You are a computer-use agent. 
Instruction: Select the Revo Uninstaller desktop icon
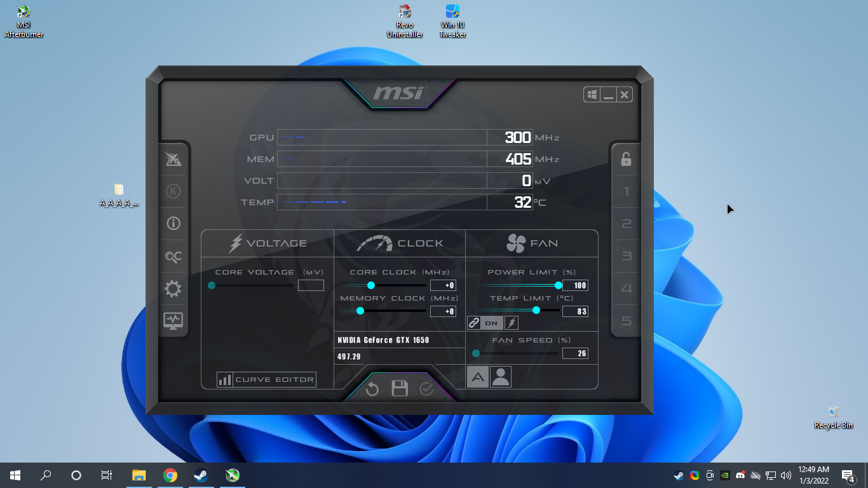405,22
